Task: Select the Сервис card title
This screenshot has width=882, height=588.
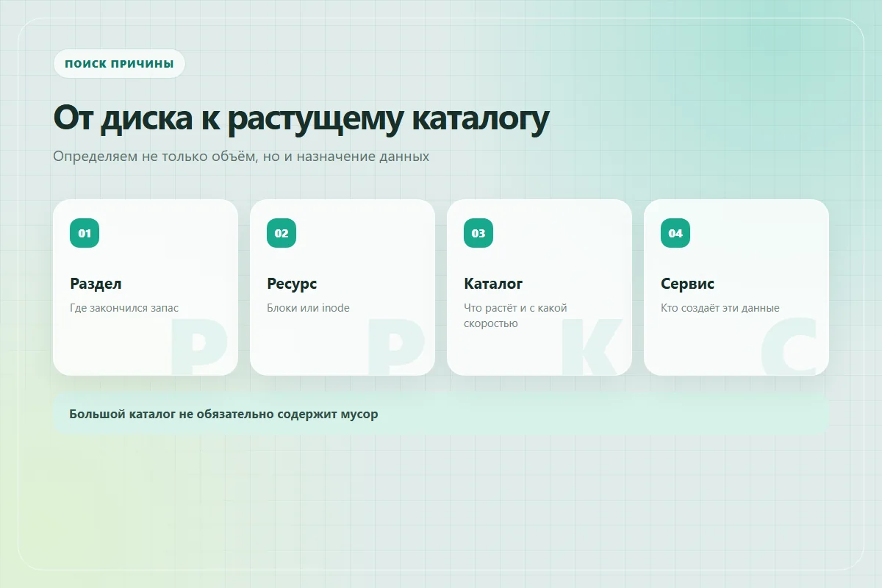Action: click(x=687, y=284)
